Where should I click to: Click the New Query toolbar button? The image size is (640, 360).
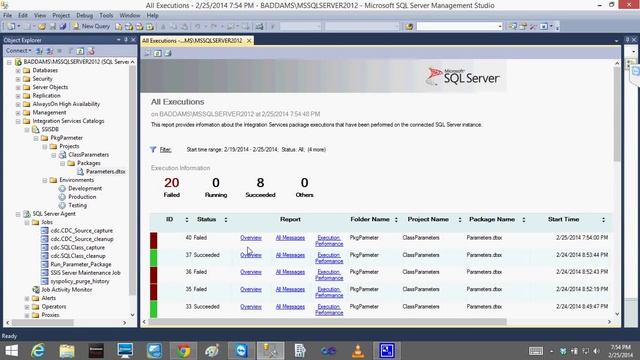pyautogui.click(x=91, y=26)
